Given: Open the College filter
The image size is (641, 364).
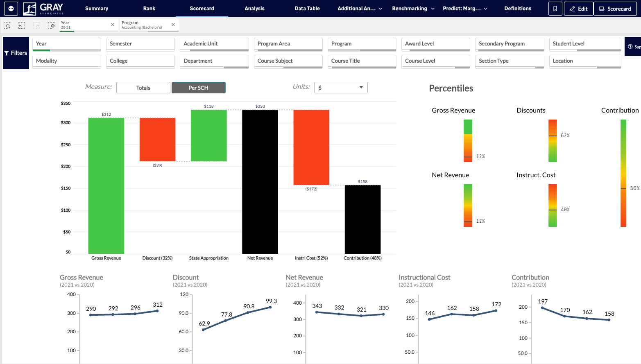Looking at the screenshot, I should pyautogui.click(x=140, y=61).
